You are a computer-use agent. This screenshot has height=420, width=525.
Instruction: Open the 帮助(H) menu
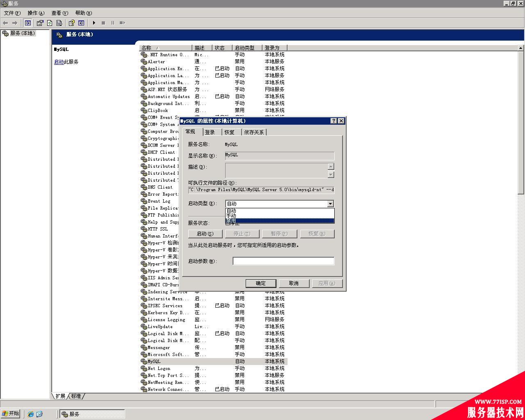pyautogui.click(x=84, y=13)
